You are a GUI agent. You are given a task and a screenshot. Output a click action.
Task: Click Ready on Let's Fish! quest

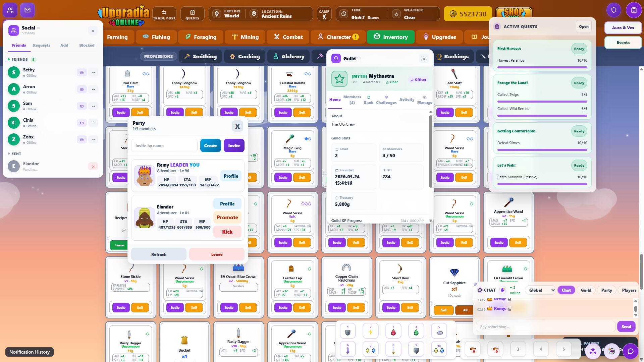(579, 165)
